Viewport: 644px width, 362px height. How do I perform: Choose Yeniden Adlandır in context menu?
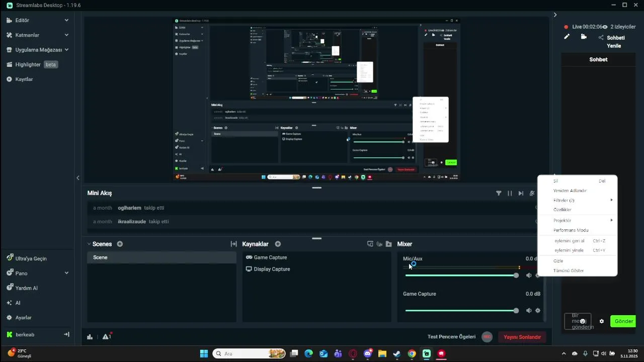coord(578,191)
